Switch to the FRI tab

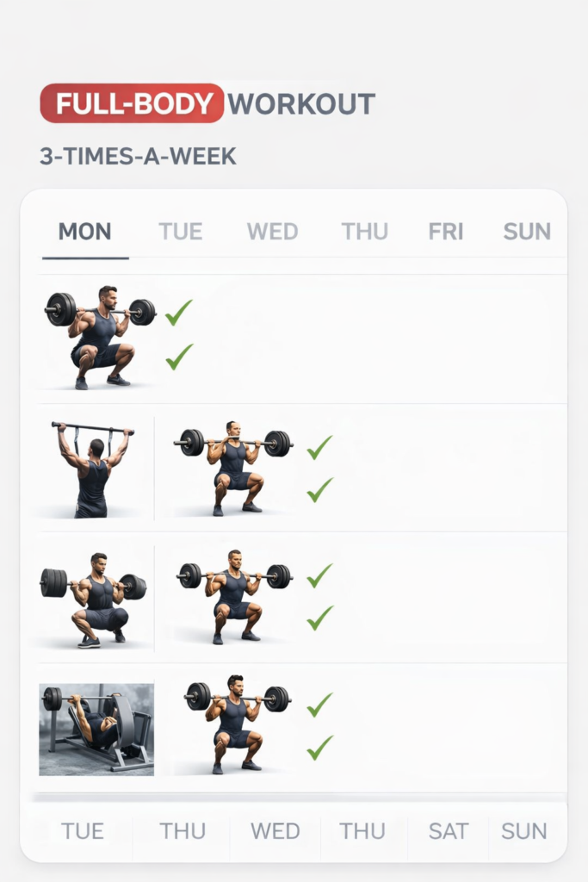(446, 232)
